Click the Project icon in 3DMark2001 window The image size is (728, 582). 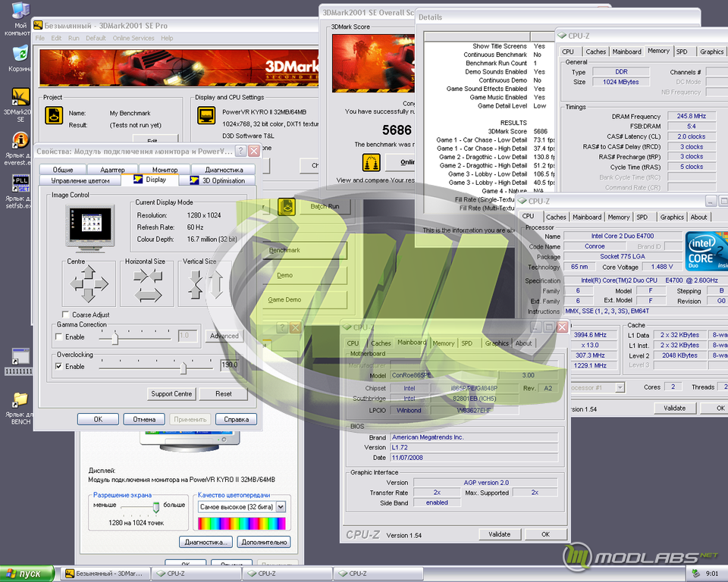pos(53,115)
